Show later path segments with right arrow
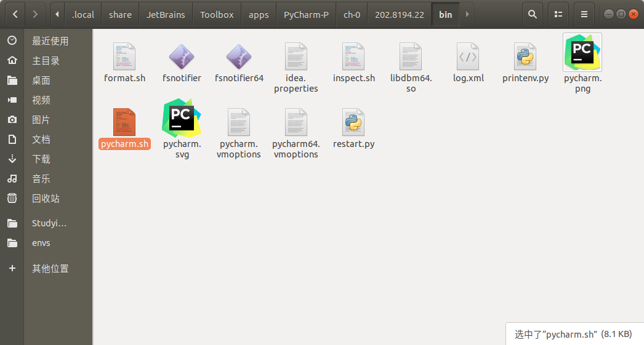 tap(467, 14)
